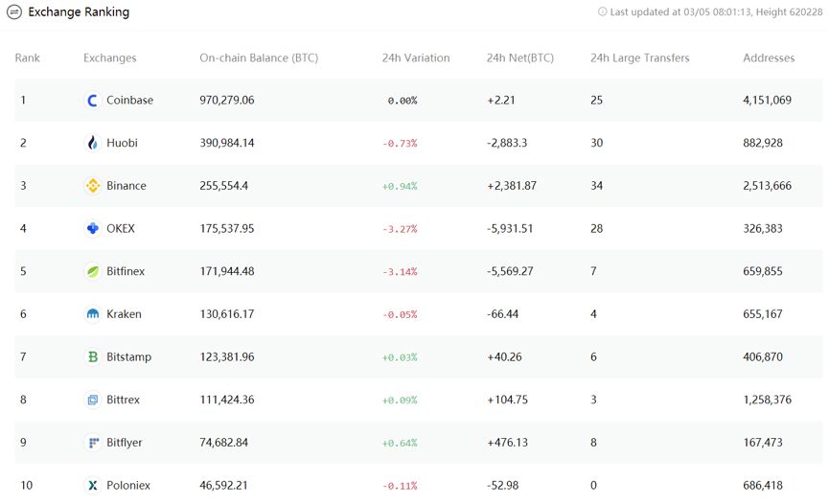
Task: Click net value +2,381.87
Action: (x=511, y=186)
